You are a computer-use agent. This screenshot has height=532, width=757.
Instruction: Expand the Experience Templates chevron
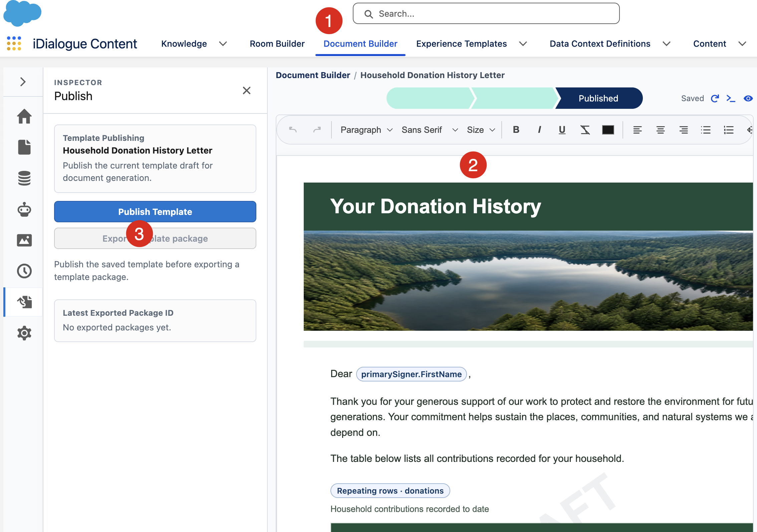point(523,44)
